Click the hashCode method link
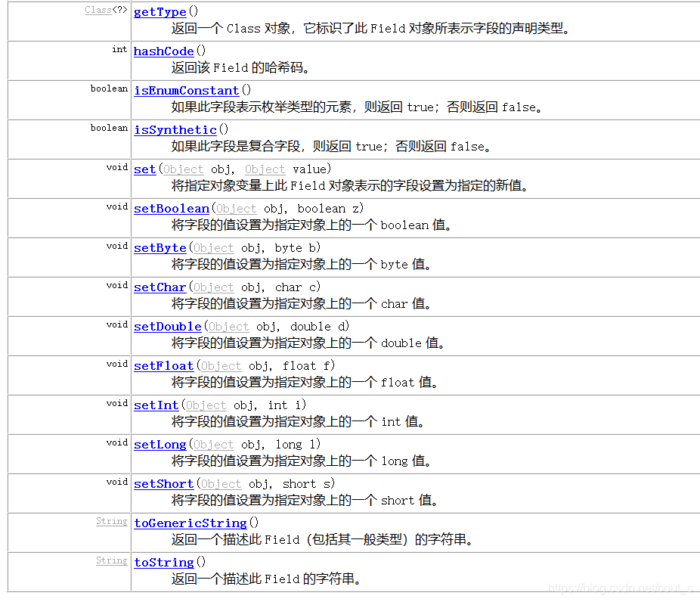 [x=163, y=51]
